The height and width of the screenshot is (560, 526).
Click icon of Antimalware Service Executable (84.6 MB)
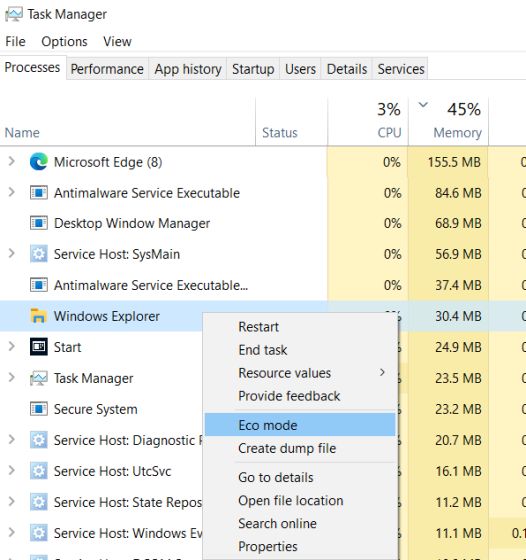point(39,193)
